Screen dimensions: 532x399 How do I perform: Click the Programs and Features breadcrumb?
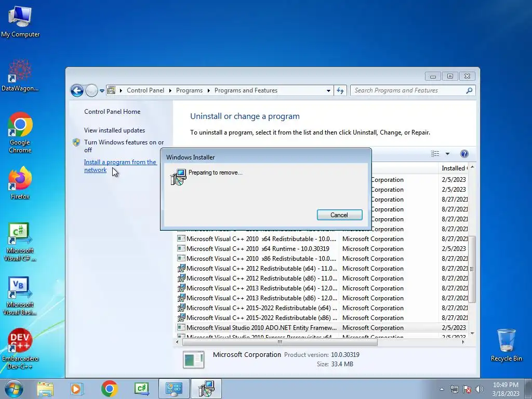[x=246, y=90]
